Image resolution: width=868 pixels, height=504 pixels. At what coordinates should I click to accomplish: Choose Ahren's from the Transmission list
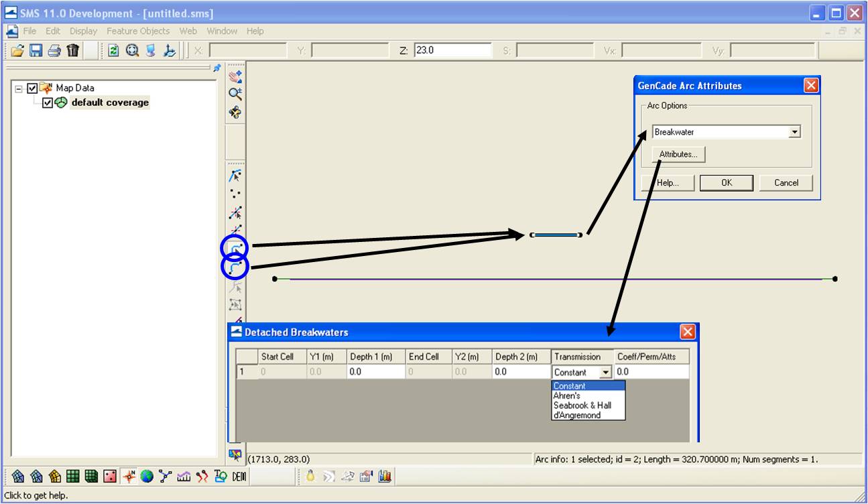(x=566, y=395)
